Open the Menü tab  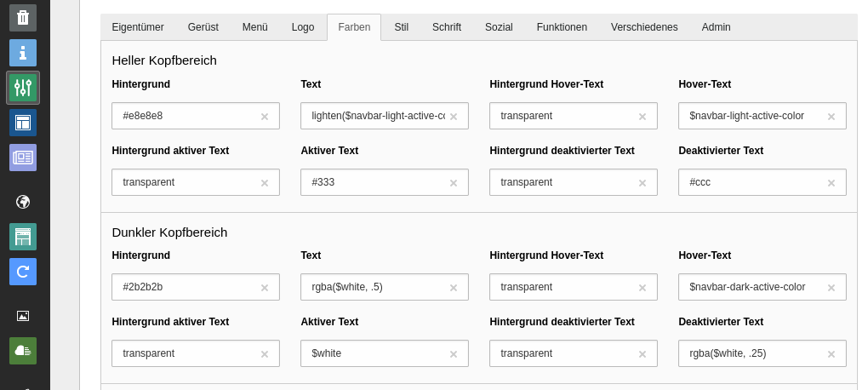pyautogui.click(x=255, y=27)
